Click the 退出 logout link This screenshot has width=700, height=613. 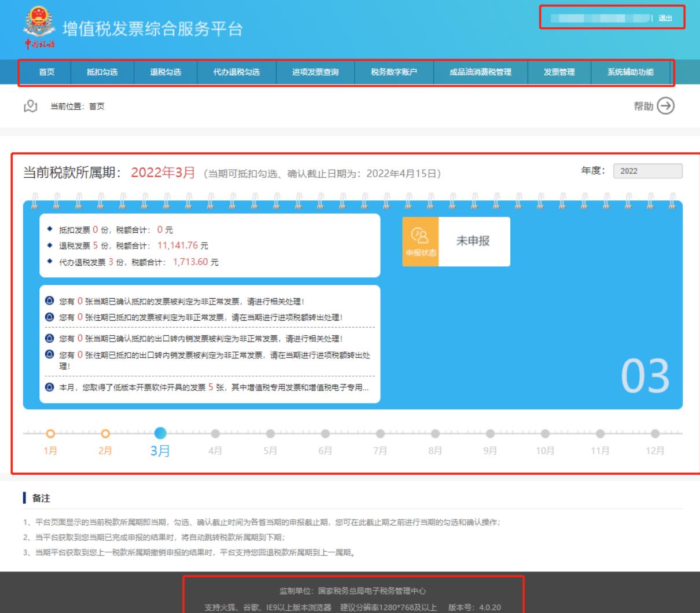coord(665,19)
